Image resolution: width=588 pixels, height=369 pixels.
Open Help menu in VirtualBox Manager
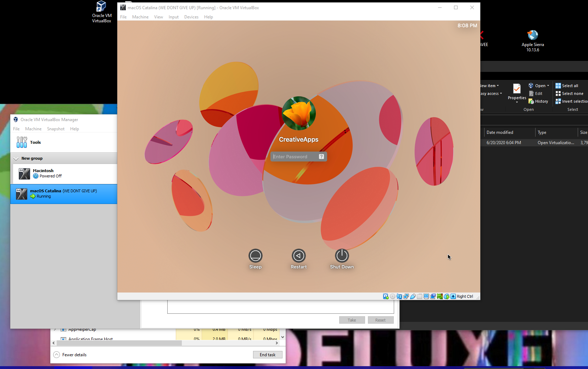pyautogui.click(x=74, y=129)
